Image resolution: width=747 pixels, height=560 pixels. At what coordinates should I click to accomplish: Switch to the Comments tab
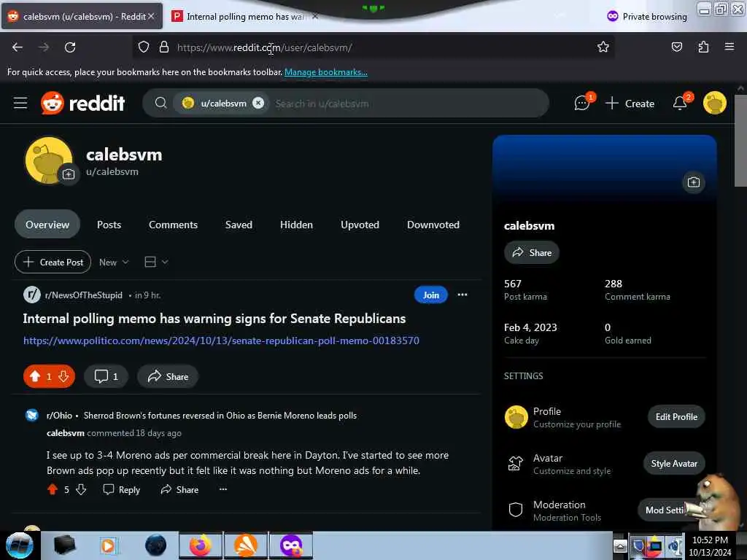pyautogui.click(x=173, y=225)
